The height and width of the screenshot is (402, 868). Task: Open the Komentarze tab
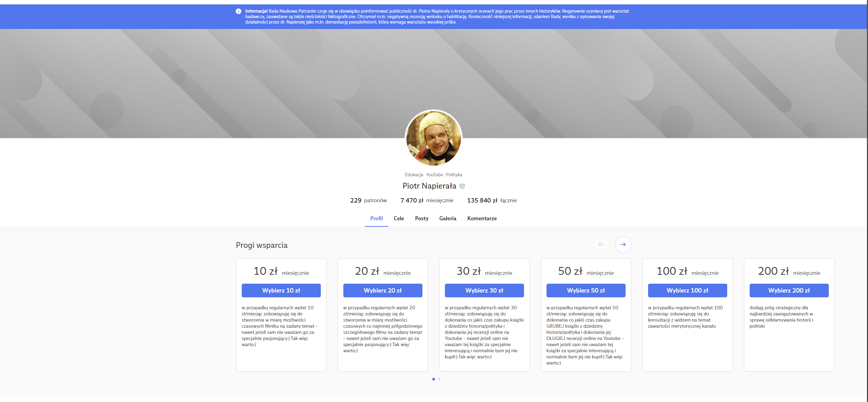click(x=482, y=219)
